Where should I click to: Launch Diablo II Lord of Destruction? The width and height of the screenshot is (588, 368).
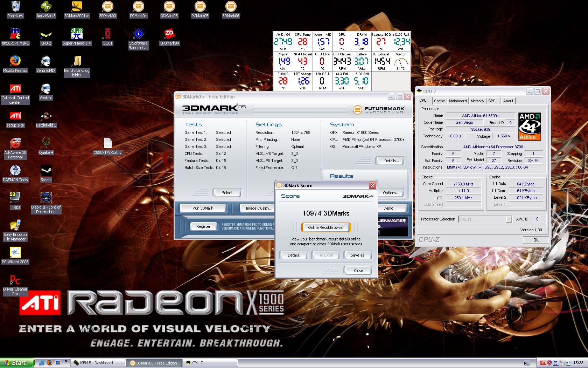pyautogui.click(x=46, y=203)
